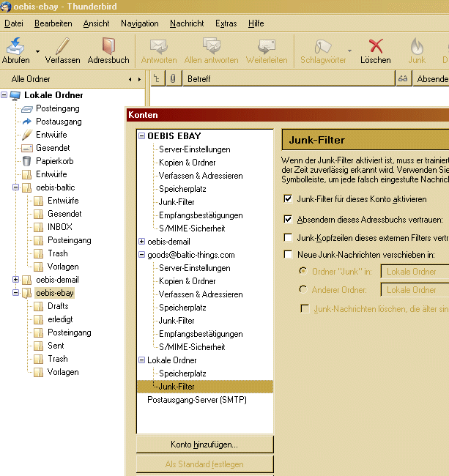Select the Drafts folder under oebis-ebay
449x476 pixels.
click(x=58, y=306)
